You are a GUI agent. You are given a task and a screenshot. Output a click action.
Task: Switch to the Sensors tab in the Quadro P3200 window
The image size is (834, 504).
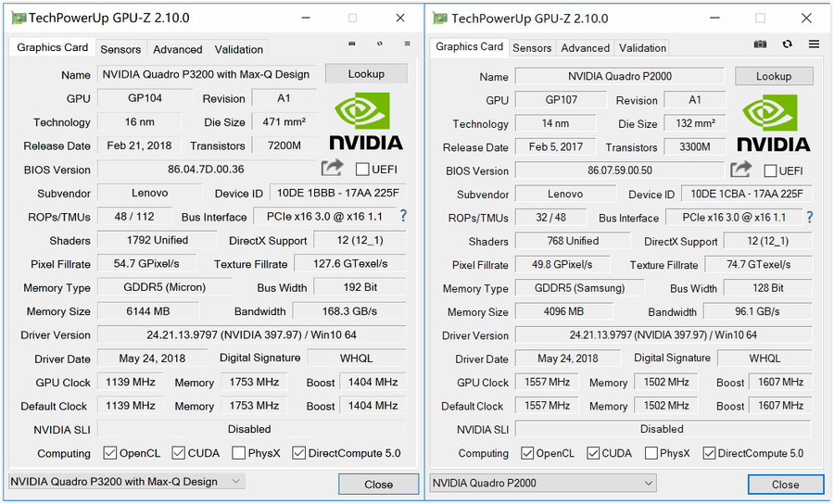120,49
